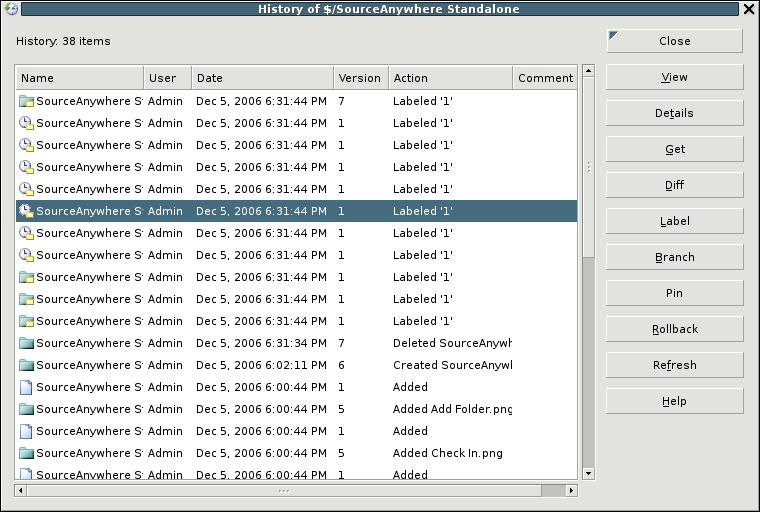Click the version cell showing '6'
Image resolution: width=760 pixels, height=512 pixels.
pos(341,365)
